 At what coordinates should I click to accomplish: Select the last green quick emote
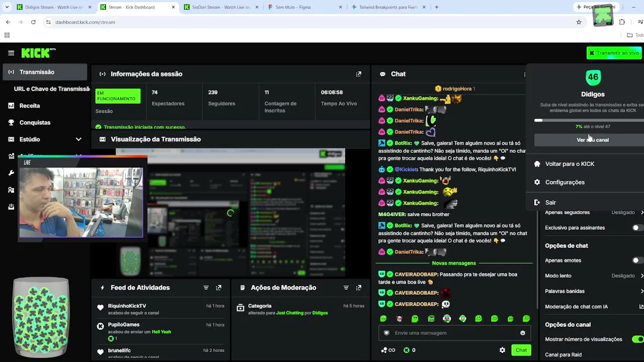tap(526, 318)
